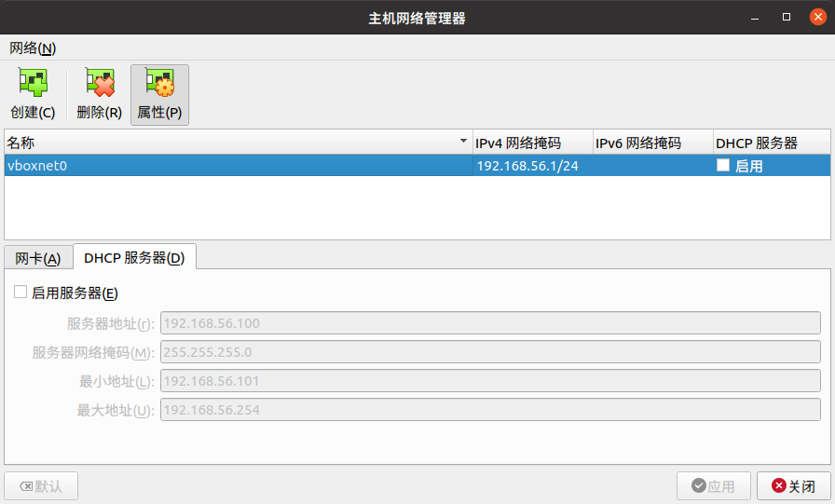
Task: Check the 启用服务器 checkbox
Action: pyautogui.click(x=21, y=293)
